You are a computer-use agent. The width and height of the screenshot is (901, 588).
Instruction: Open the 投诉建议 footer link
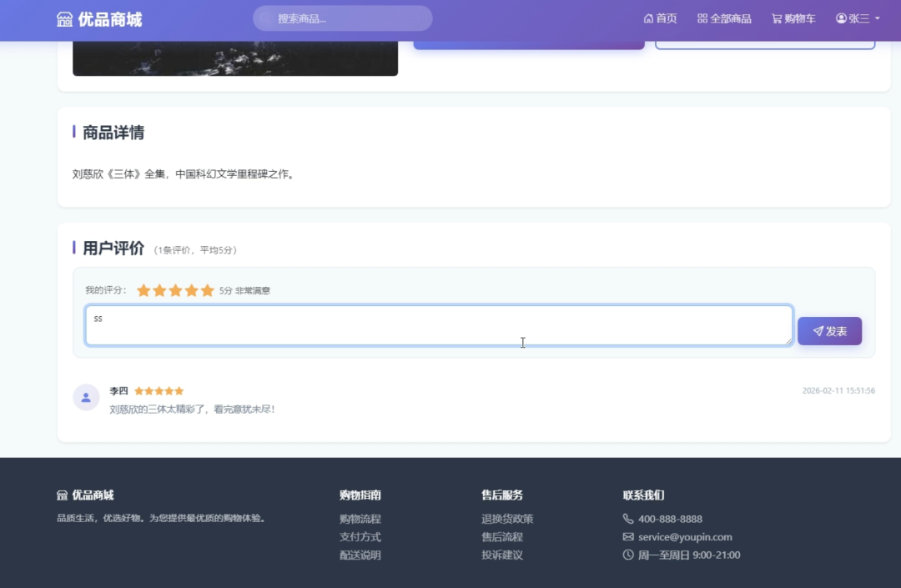502,555
